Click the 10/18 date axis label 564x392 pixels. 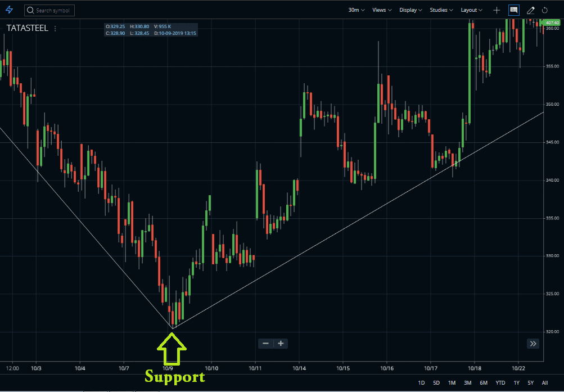tap(475, 368)
